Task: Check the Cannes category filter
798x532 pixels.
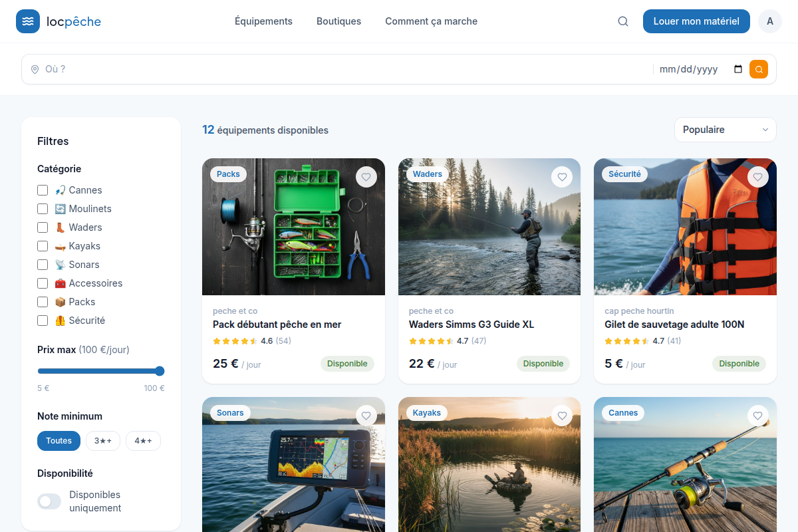Action: 43,190
